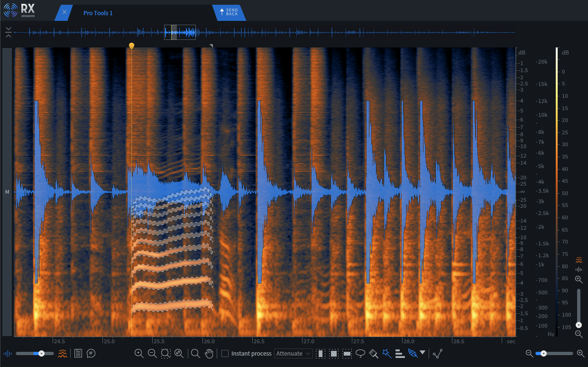
Task: Click the Harmonics selection tool icon
Action: coord(399,353)
